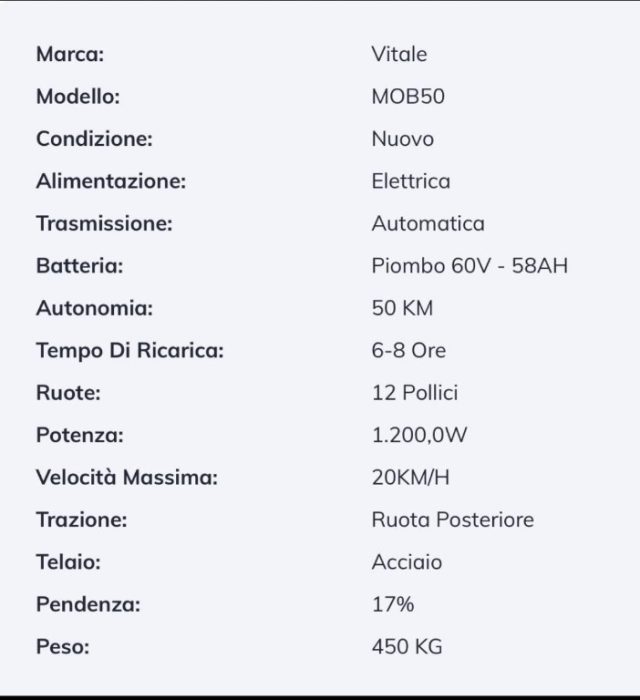
Task: Click the "Velocità Massima:" label
Action: click(x=126, y=477)
